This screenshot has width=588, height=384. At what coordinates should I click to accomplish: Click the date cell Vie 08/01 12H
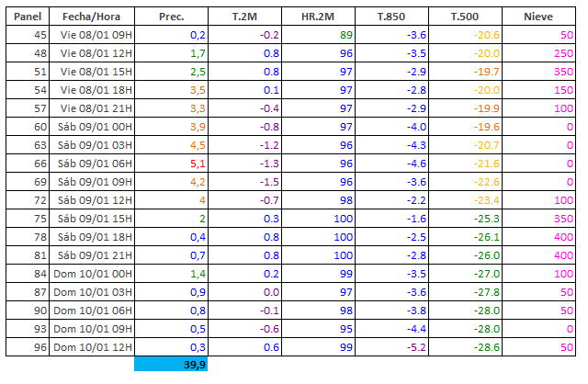click(x=92, y=53)
